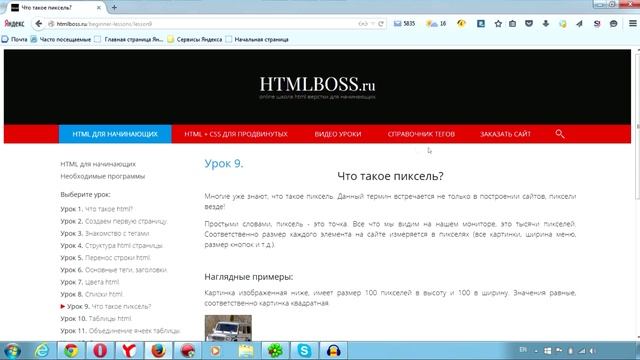Open 'Урок 1. Что такое html?'
This screenshot has width=640, height=360.
click(x=96, y=209)
